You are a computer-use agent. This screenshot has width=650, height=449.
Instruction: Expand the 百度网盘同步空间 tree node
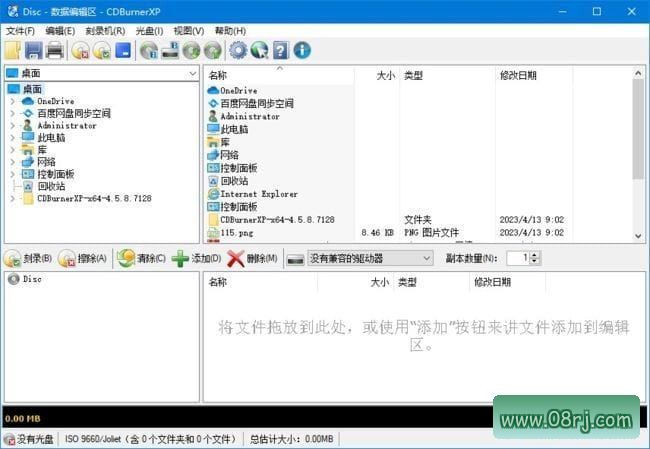[x=12, y=113]
